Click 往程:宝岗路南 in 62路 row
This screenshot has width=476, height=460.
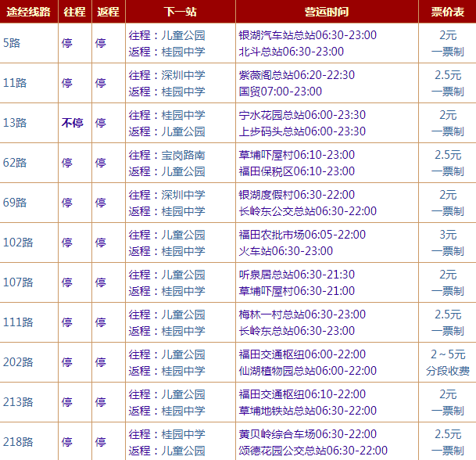(x=166, y=155)
